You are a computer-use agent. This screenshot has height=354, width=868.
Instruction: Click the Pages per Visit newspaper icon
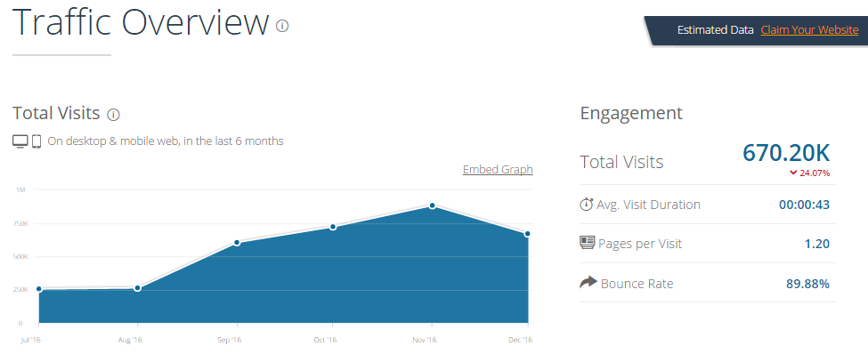click(x=587, y=242)
